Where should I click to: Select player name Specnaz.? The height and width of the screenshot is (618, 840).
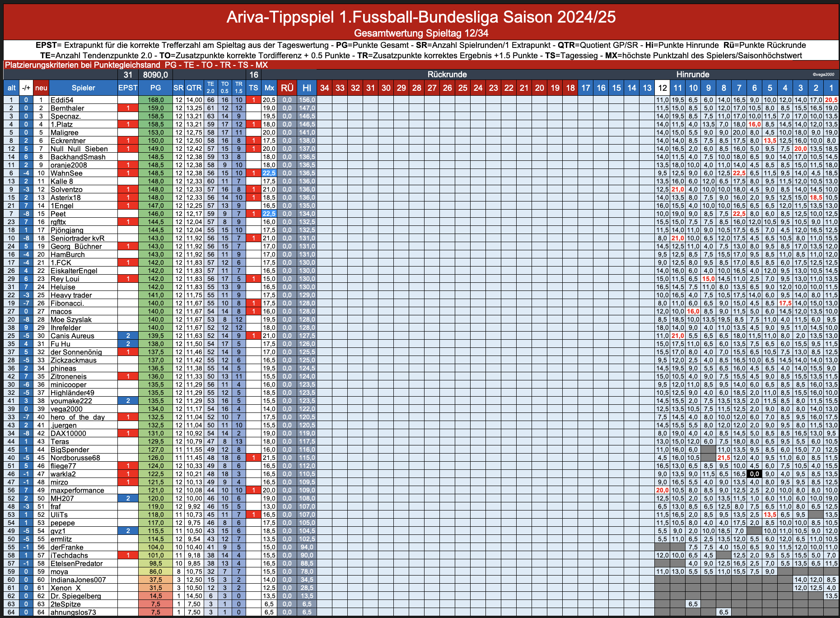pos(65,116)
